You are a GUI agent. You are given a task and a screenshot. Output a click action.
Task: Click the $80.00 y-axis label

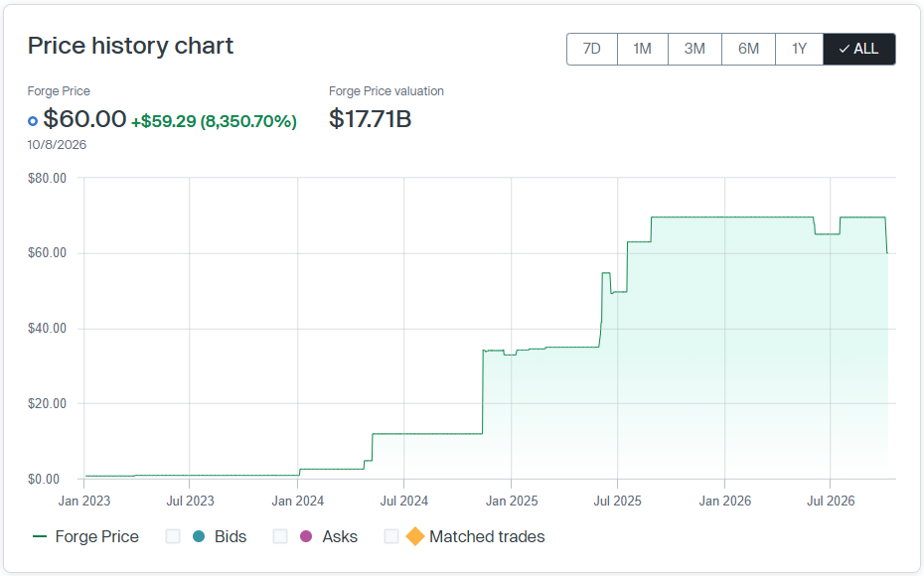pos(47,178)
